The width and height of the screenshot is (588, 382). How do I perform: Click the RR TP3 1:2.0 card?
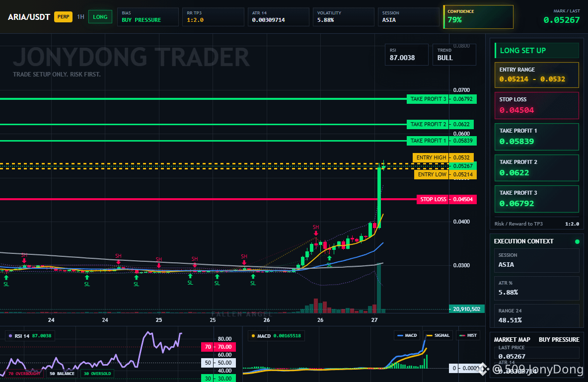[x=213, y=17]
